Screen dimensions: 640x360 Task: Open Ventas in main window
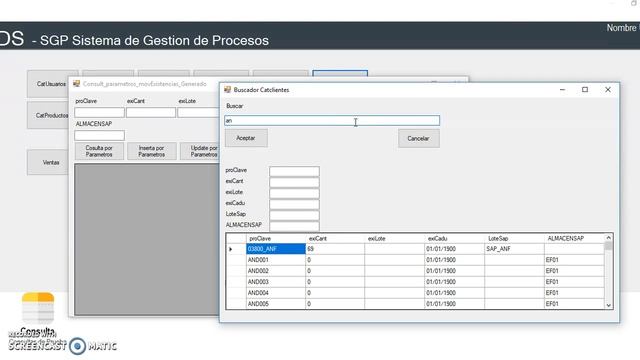click(x=48, y=162)
